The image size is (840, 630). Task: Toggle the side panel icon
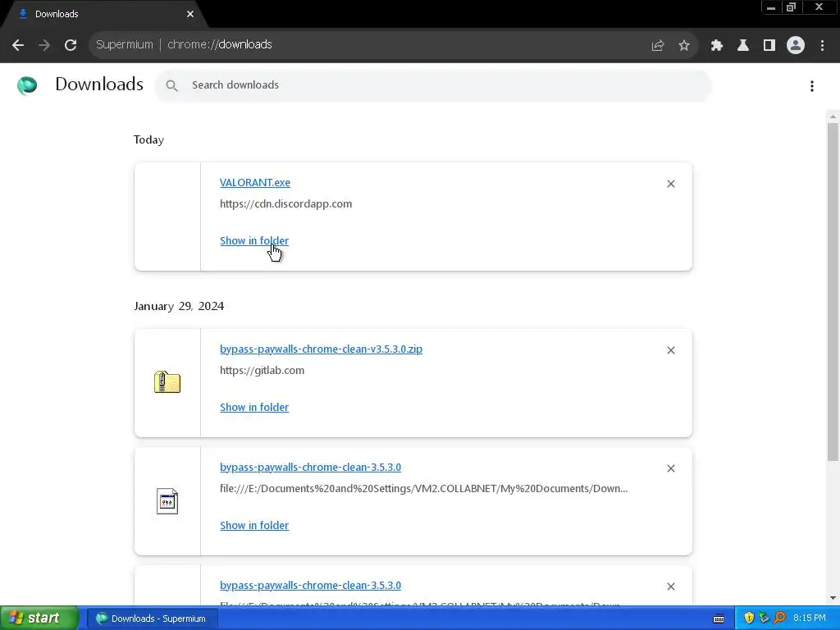tap(769, 45)
